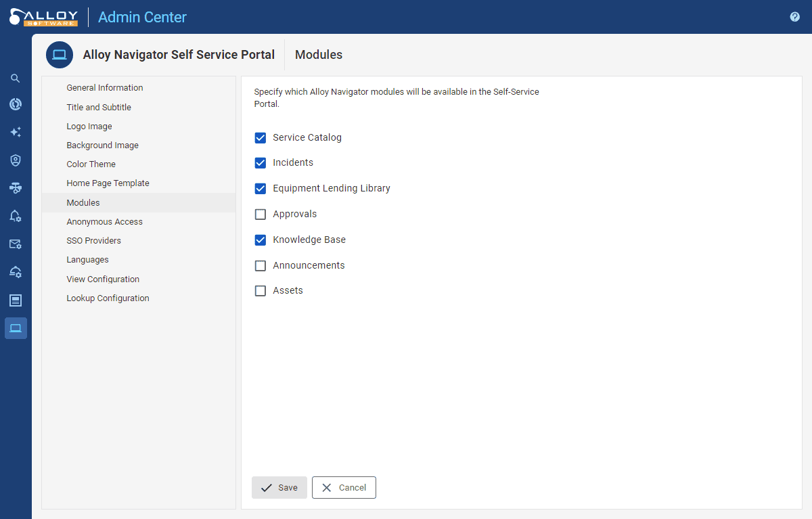Click the Save button

tap(279, 488)
